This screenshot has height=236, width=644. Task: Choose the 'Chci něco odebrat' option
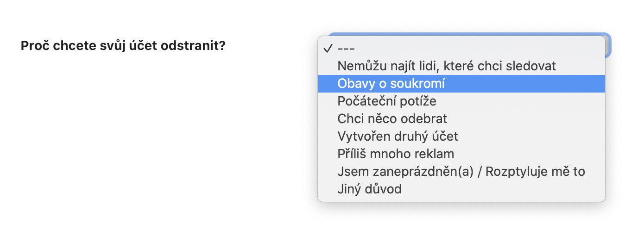pyautogui.click(x=392, y=119)
